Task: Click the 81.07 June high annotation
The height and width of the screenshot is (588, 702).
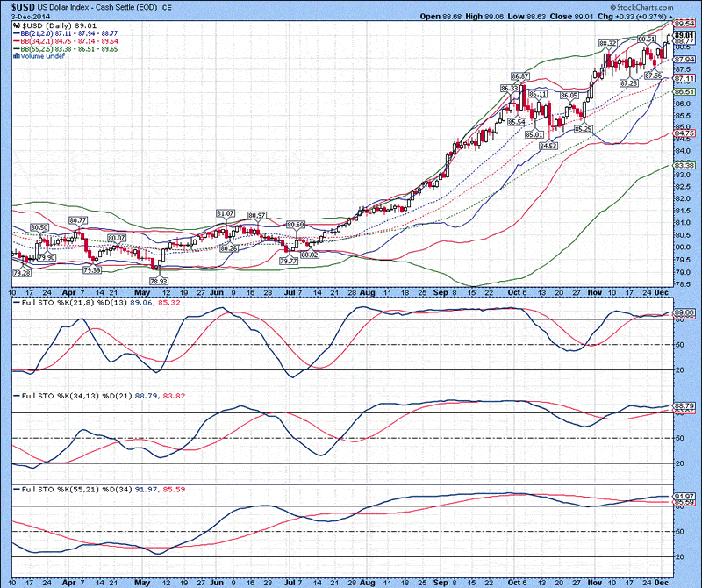Action: click(226, 213)
